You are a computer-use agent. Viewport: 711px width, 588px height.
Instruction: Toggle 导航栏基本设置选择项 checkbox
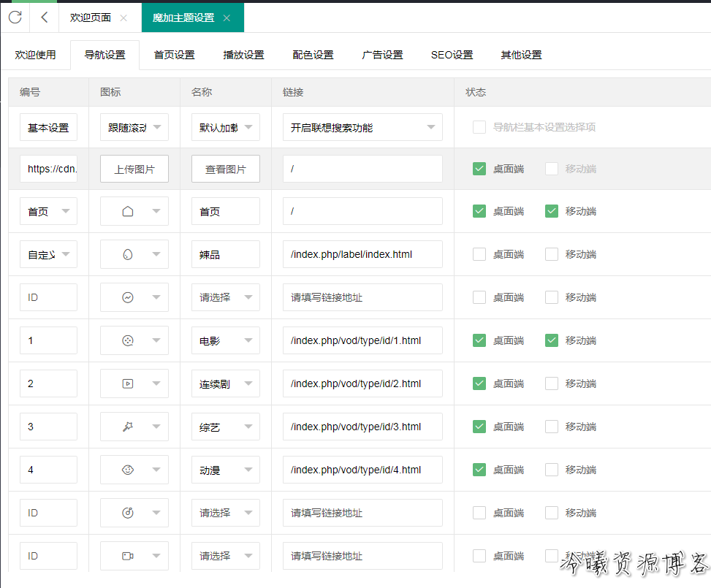click(x=479, y=127)
